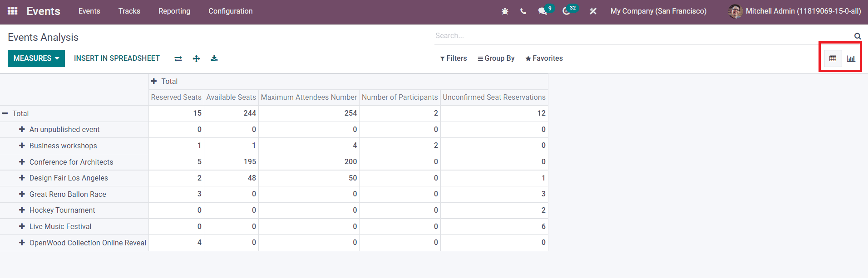Collapse the Total row header
Screen dimensions: 868x278
coord(5,113)
